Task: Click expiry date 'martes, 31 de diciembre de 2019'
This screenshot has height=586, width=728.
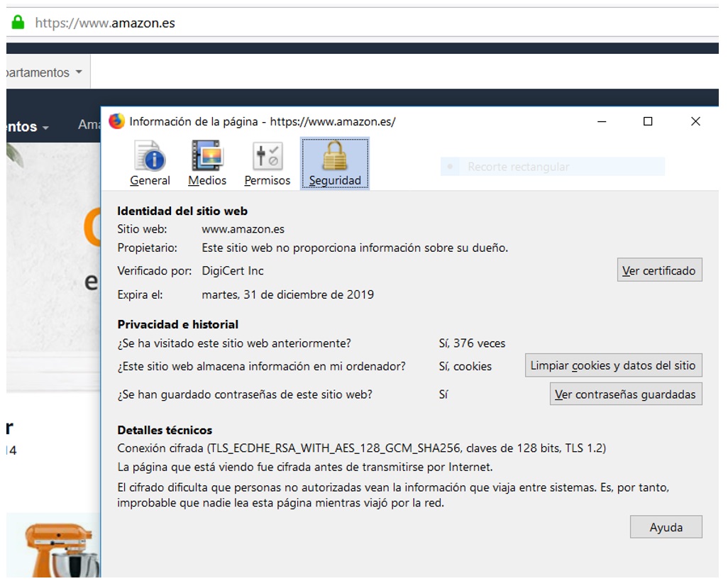Action: pyautogui.click(x=288, y=294)
